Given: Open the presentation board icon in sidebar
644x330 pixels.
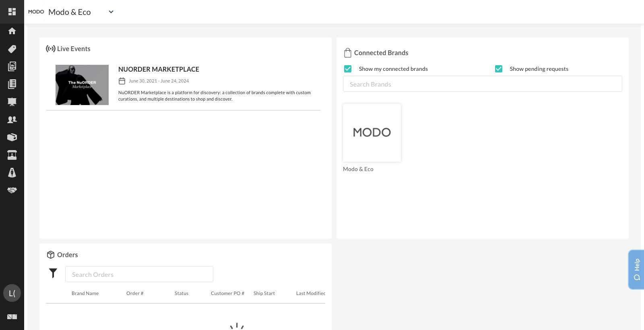Looking at the screenshot, I should 12,102.
